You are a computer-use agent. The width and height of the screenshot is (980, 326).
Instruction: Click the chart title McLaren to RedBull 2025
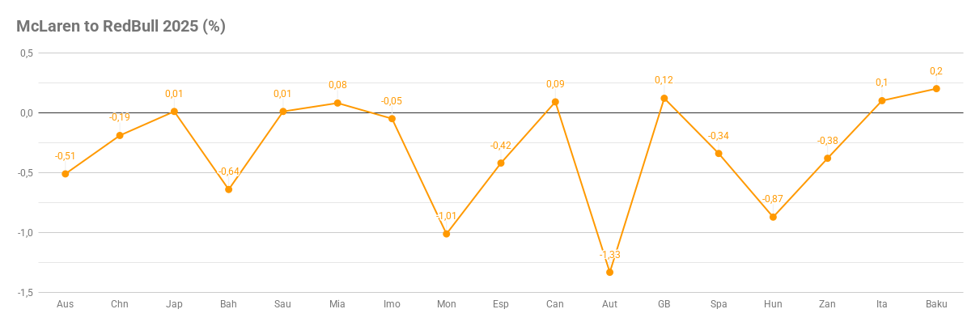pyautogui.click(x=121, y=26)
